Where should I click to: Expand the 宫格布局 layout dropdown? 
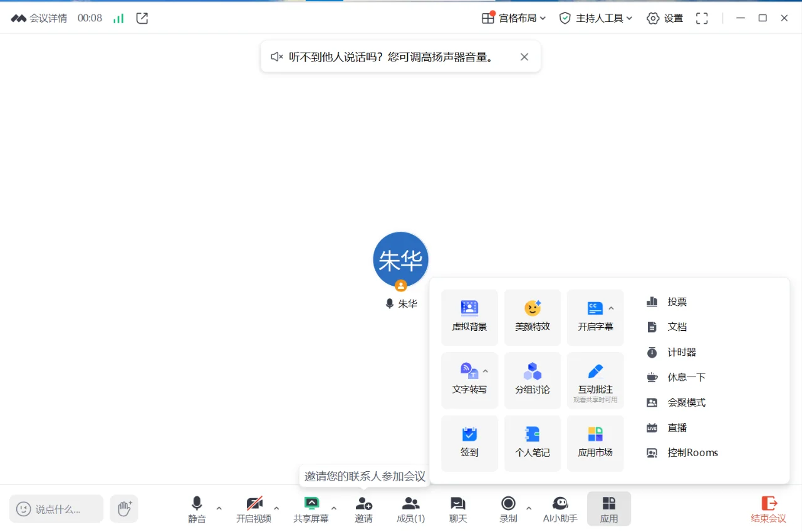(513, 18)
